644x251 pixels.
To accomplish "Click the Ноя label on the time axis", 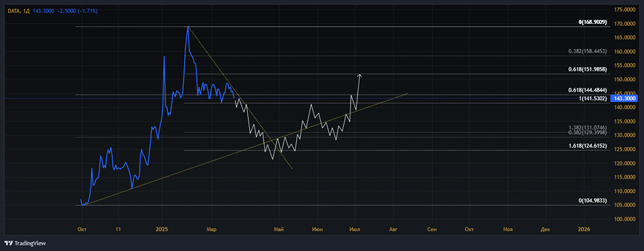I will click(508, 229).
